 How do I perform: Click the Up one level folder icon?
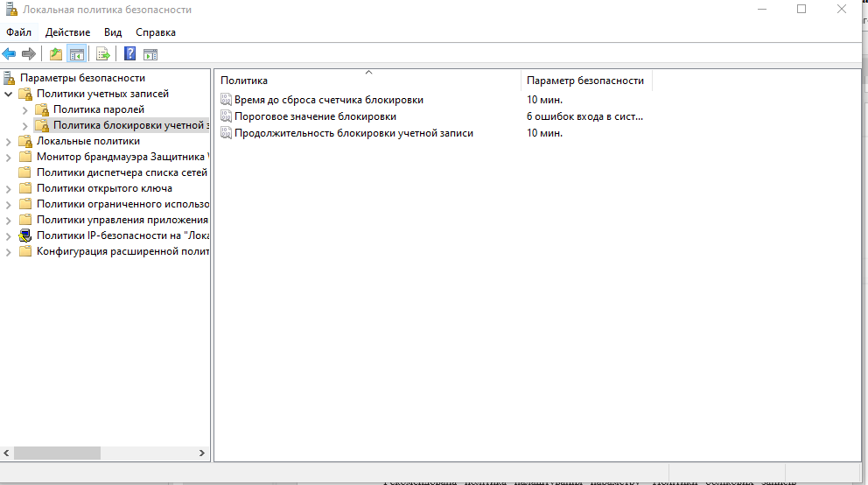[56, 54]
